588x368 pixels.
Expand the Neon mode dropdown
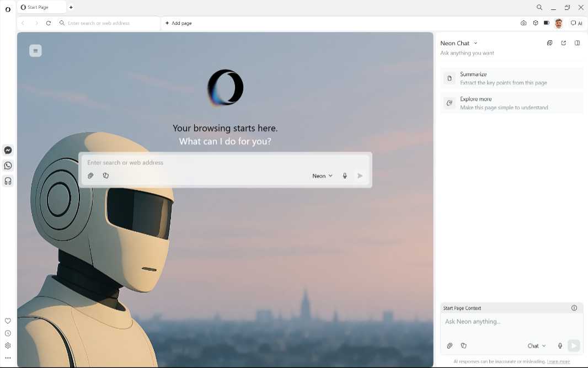(323, 175)
